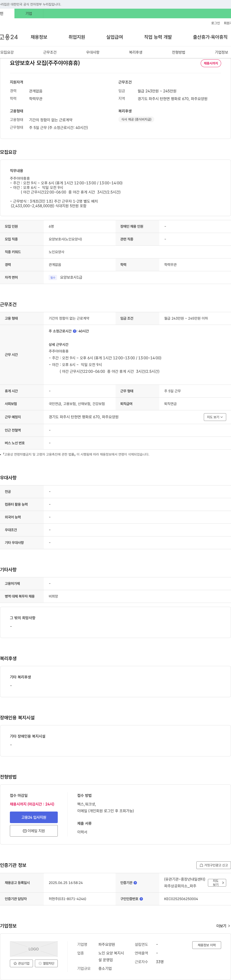Image resolution: width=231 pixels, height=980 pixels.
Task: Select the contact 허현주(031-8071-4246)
Action: point(67,899)
